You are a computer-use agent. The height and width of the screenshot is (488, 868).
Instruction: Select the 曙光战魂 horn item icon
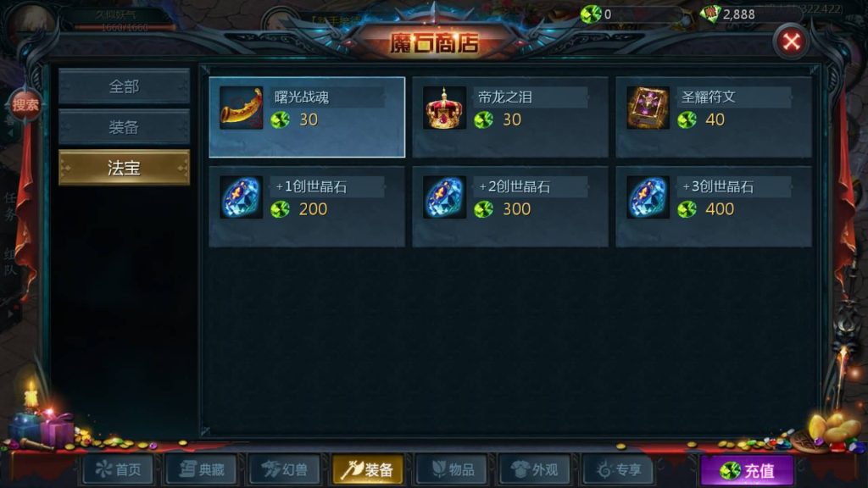coord(242,108)
